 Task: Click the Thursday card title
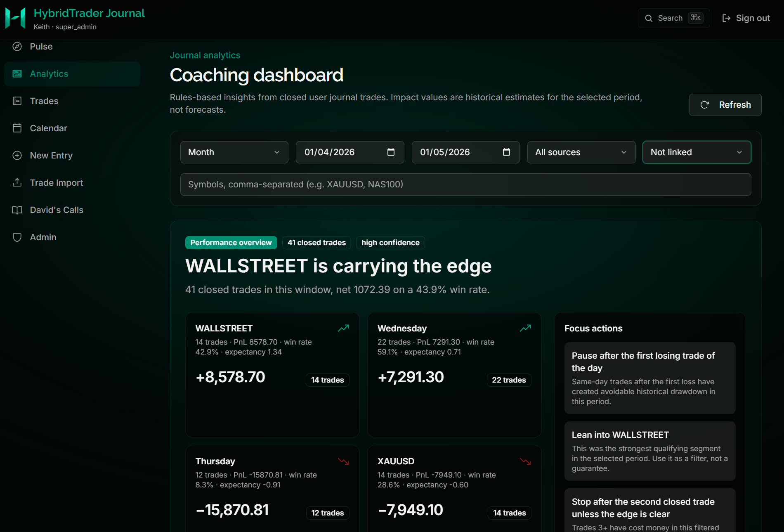(x=215, y=461)
